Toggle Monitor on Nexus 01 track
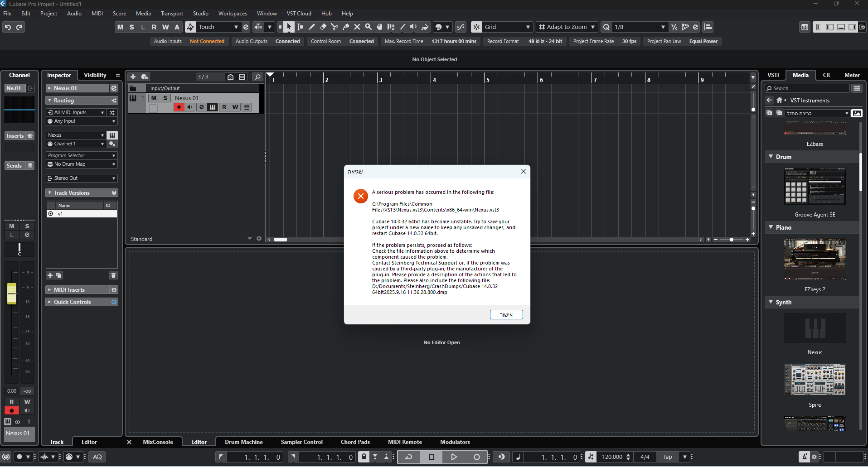This screenshot has width=868, height=467. tap(190, 107)
